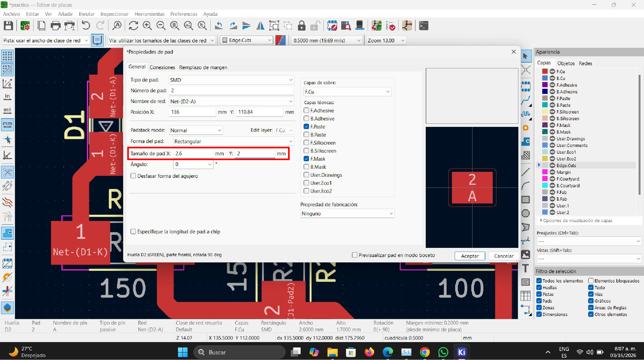Open the scripting console icon
The image size is (644, 360).
pos(424,26)
